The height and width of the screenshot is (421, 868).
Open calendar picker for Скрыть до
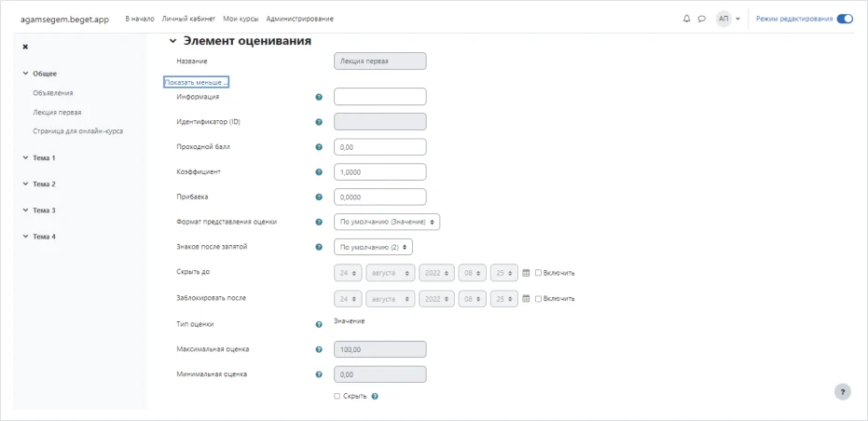point(526,273)
